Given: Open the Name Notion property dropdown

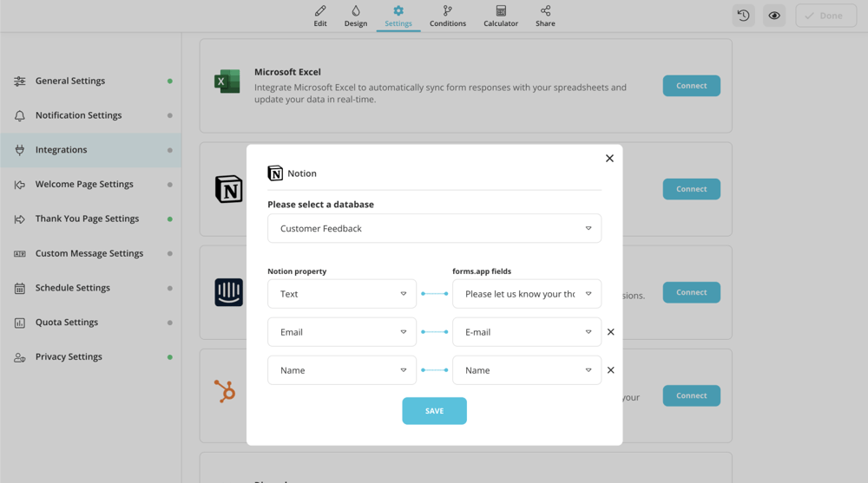Looking at the screenshot, I should [x=342, y=370].
